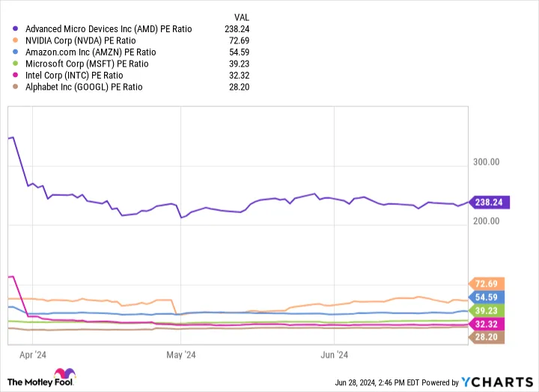Viewport: 539px width, 392px height.
Task: Click the orange 72.69 value flag
Action: (487, 284)
